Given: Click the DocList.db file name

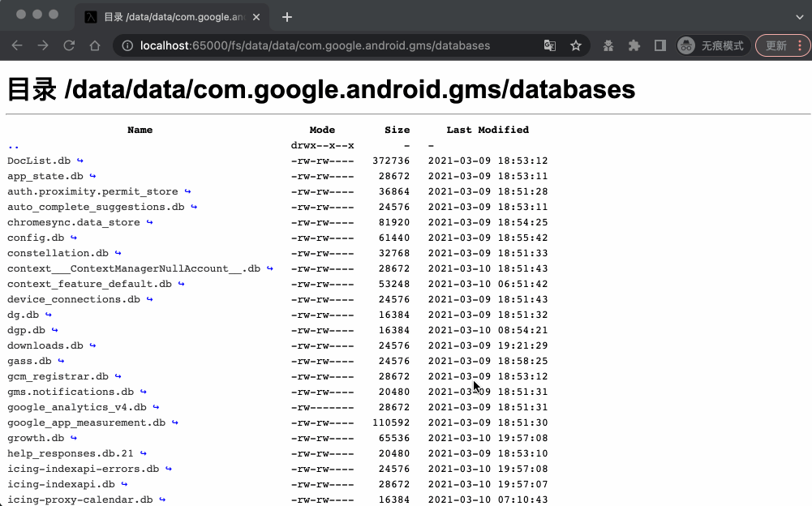Looking at the screenshot, I should pos(39,161).
